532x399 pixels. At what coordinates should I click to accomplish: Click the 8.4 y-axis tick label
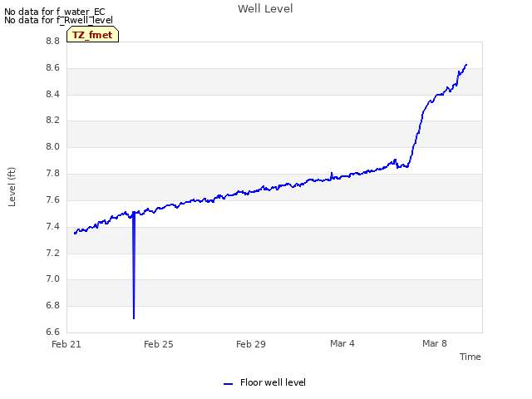pos(52,94)
